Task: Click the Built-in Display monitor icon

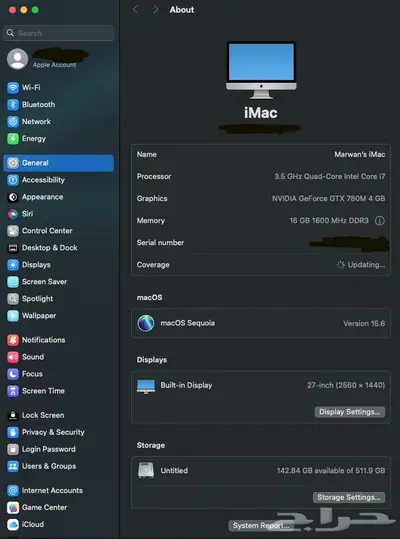Action: (x=146, y=386)
